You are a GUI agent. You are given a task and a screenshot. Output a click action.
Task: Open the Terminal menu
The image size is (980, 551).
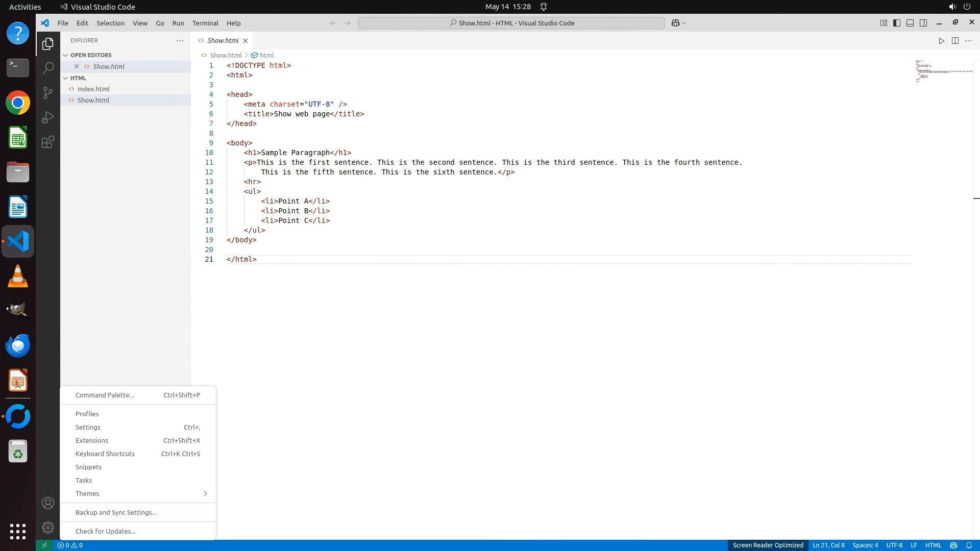pos(205,23)
